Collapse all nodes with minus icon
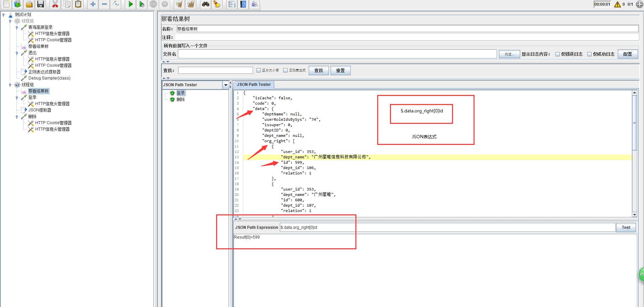644x307 pixels. (104, 4)
